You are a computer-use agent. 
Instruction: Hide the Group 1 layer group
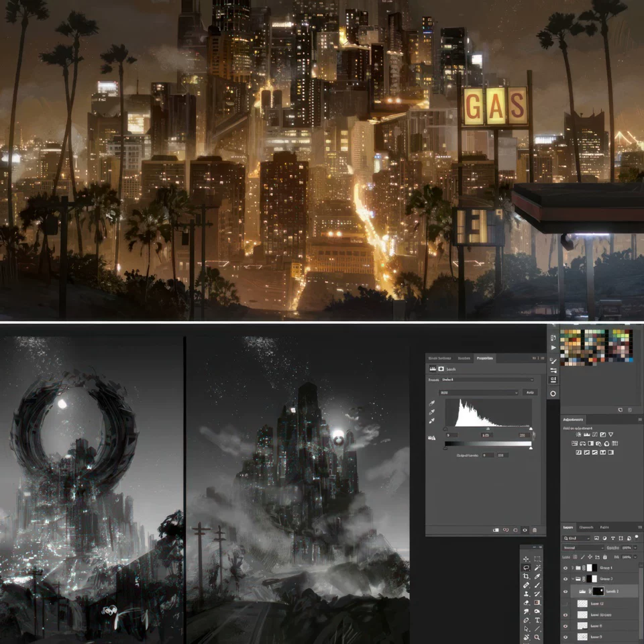pyautogui.click(x=566, y=568)
